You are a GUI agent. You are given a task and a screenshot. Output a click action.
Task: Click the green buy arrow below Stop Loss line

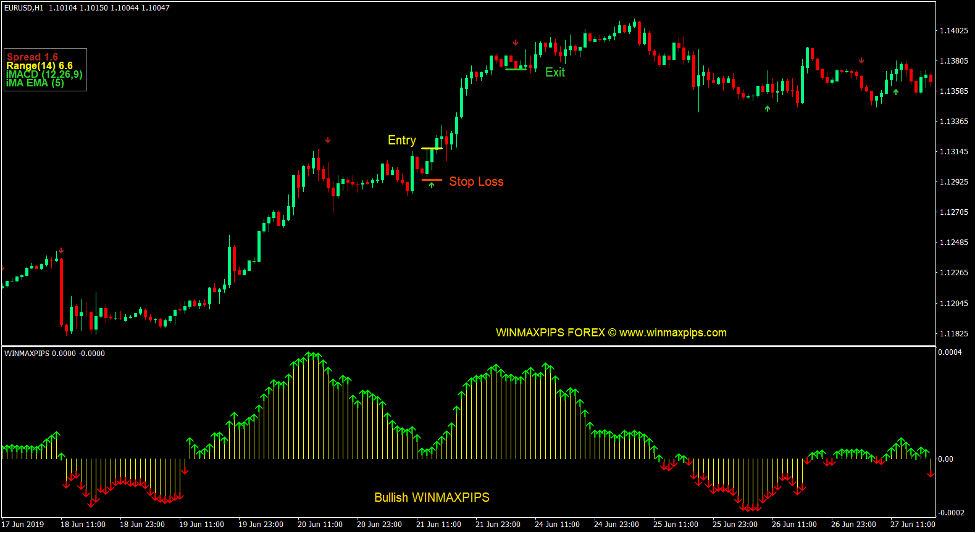432,185
